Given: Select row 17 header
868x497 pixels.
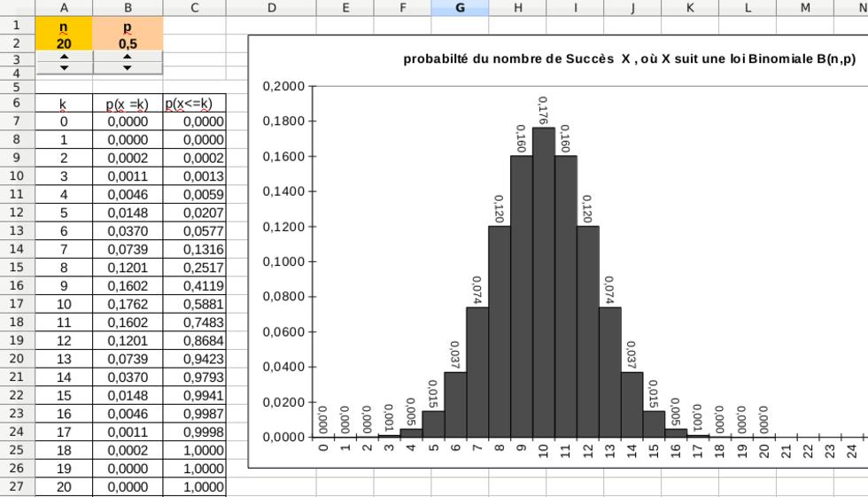Looking at the screenshot, I should [x=17, y=304].
